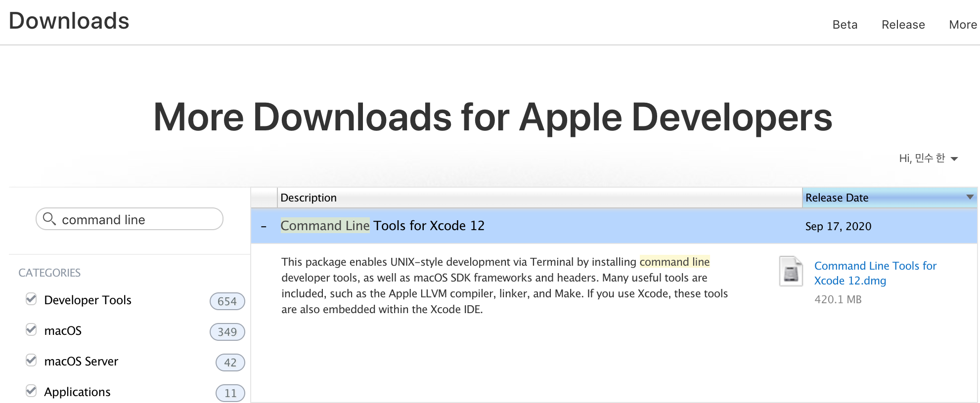980x403 pixels.
Task: Open the Release tab
Action: pyautogui.click(x=903, y=25)
